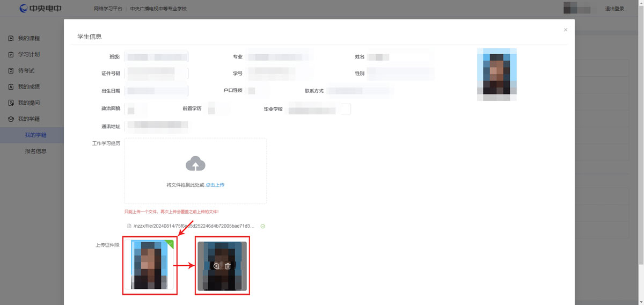Click 退出登录 in the header

pyautogui.click(x=614, y=9)
